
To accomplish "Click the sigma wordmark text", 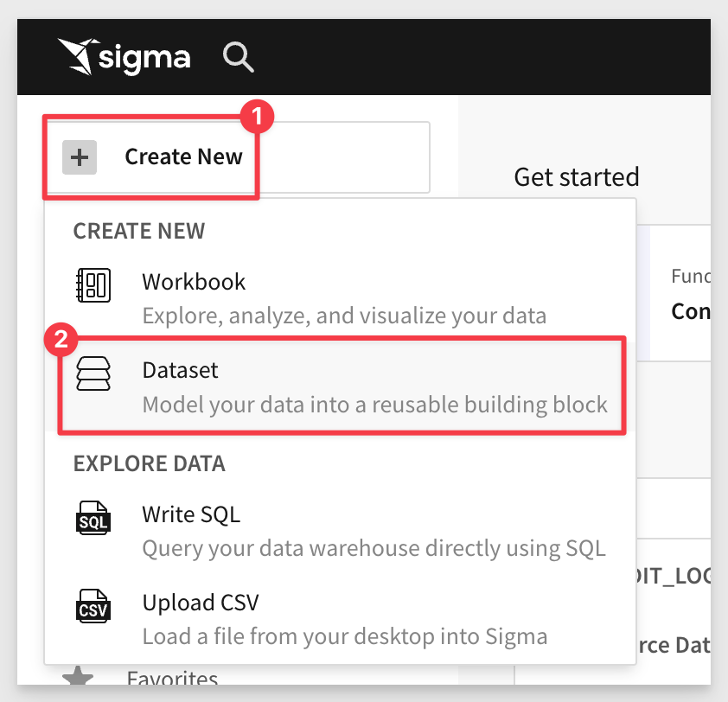I will pos(144,59).
